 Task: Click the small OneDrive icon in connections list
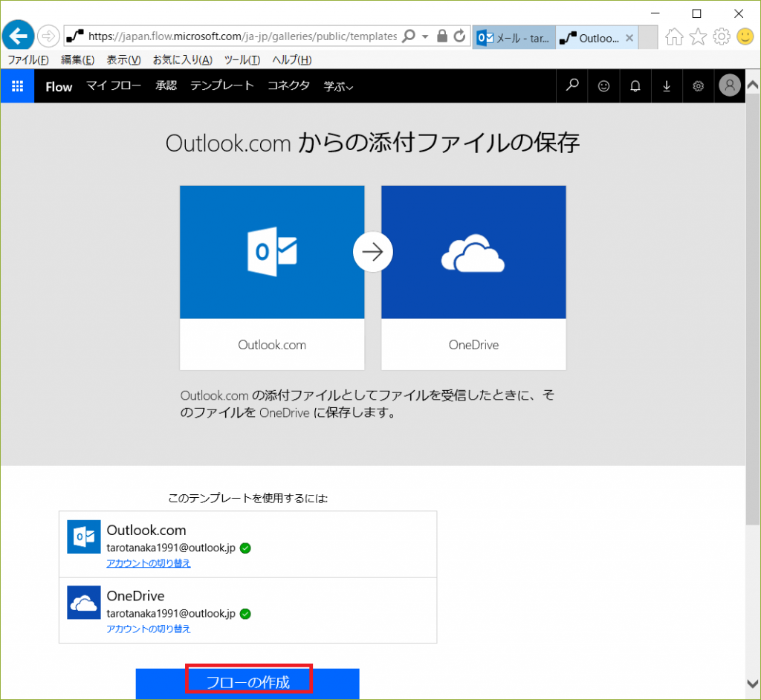pos(84,603)
